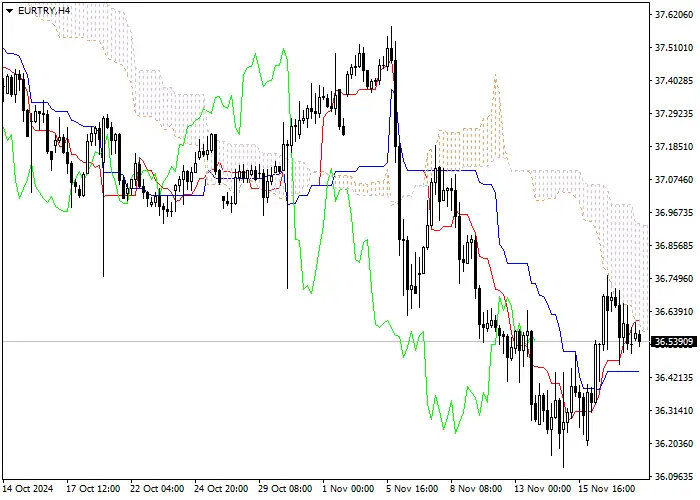Screen dimensions: 700x500
Task: Select the 36.31410 price axis label
Action: coord(674,410)
